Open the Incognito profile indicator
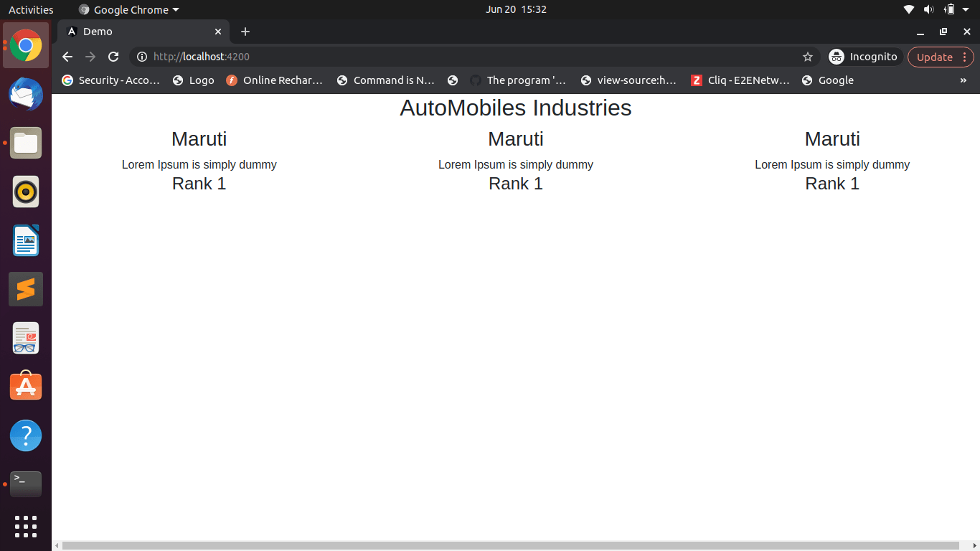Viewport: 980px width, 551px height. (863, 57)
